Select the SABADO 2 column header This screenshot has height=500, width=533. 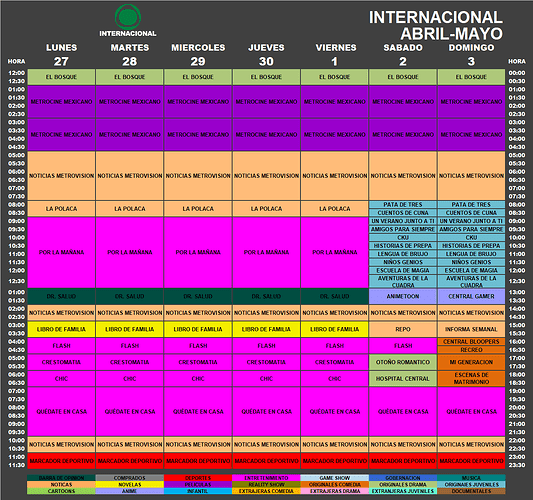point(403,54)
